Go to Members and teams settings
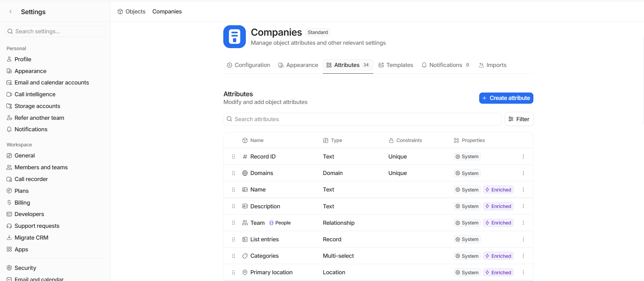Viewport: 644px width, 281px height. (41, 167)
